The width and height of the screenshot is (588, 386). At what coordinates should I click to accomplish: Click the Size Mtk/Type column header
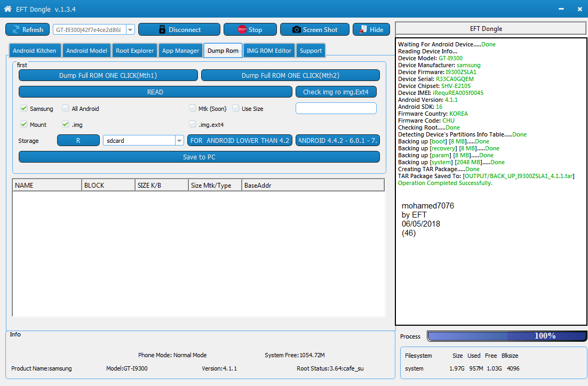(215, 185)
